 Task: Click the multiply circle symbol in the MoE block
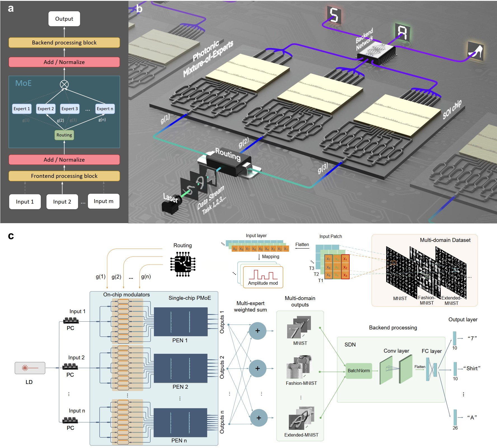(64, 84)
